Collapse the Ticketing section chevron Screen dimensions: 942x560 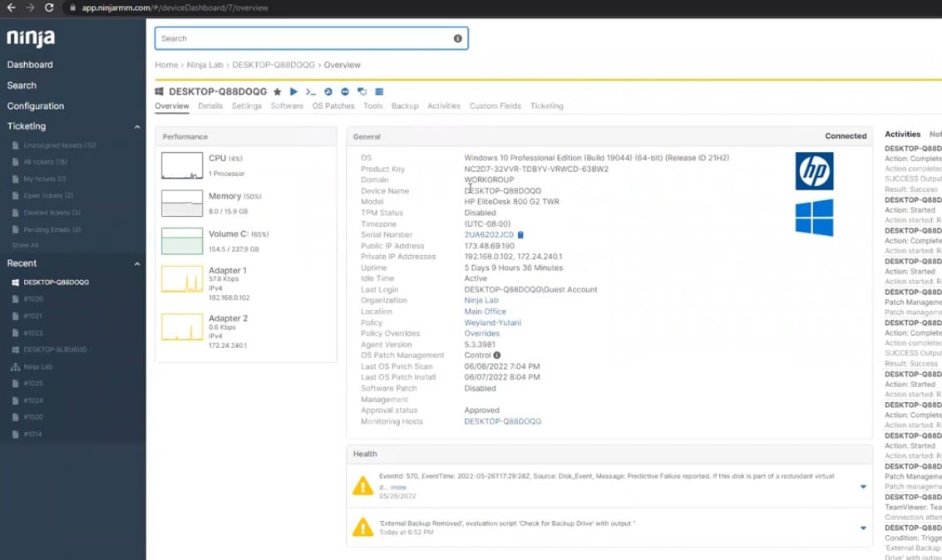pos(137,126)
